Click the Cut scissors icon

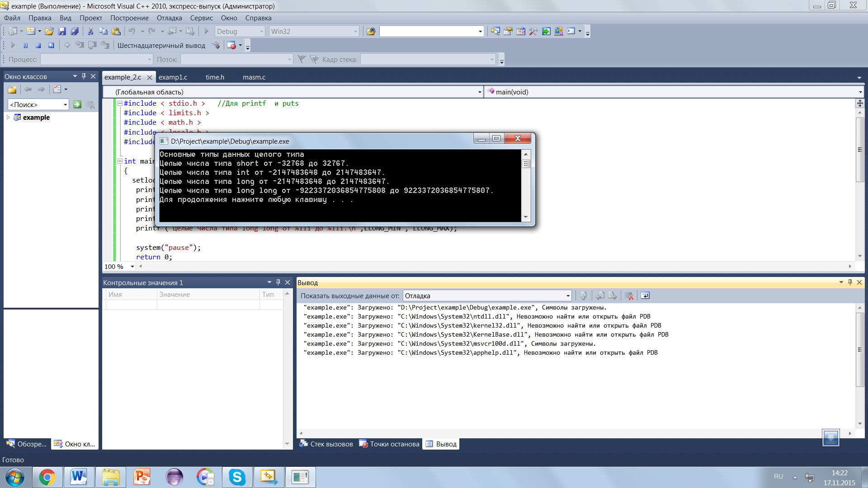[90, 31]
